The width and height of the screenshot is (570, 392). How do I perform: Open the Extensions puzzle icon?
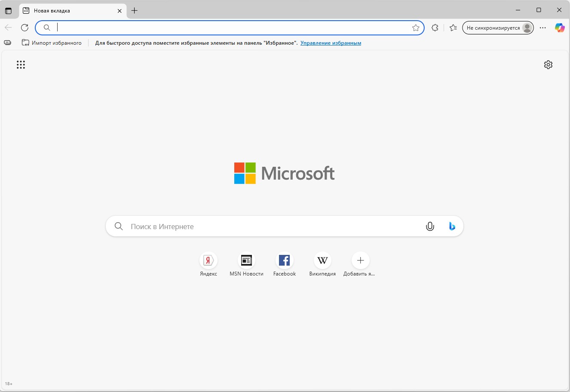[435, 28]
